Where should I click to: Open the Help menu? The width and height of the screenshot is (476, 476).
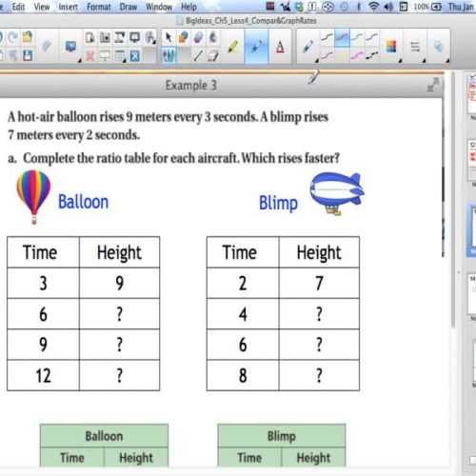coord(188,7)
